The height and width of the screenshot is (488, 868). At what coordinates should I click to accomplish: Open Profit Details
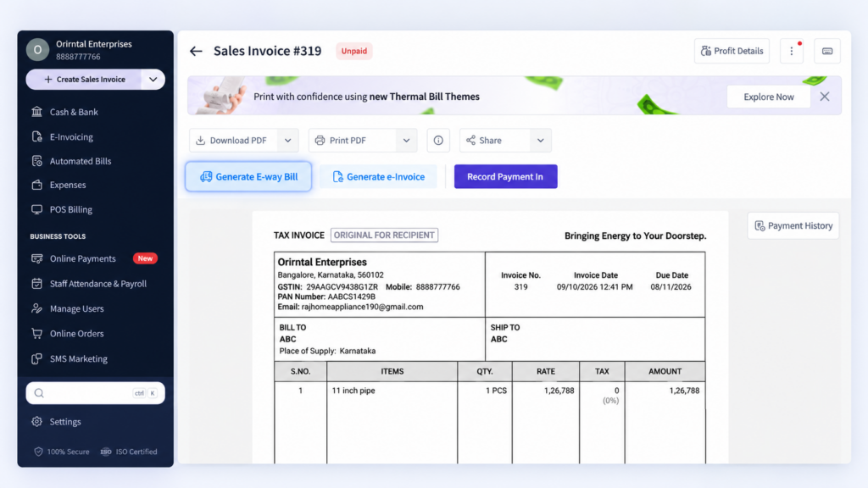(x=732, y=51)
